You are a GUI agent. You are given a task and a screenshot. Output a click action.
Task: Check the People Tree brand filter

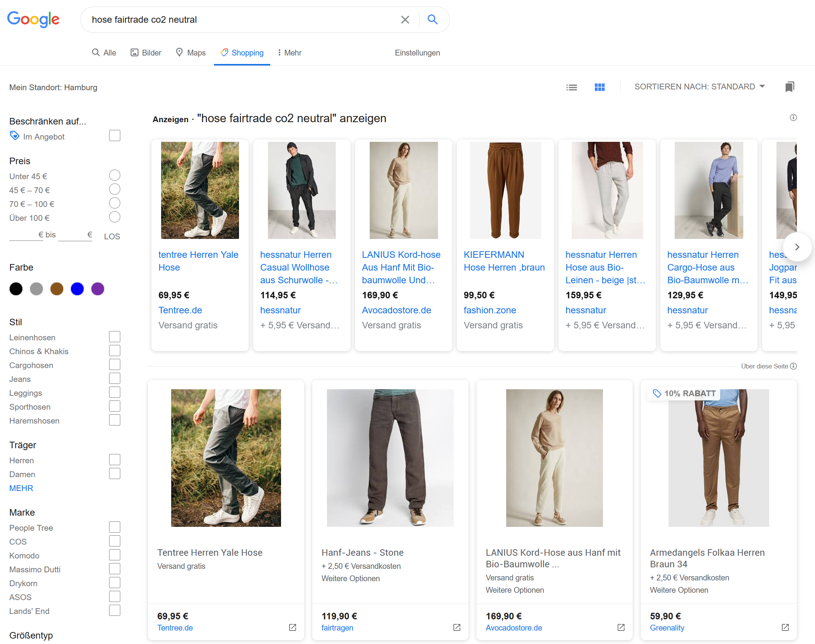(x=115, y=527)
